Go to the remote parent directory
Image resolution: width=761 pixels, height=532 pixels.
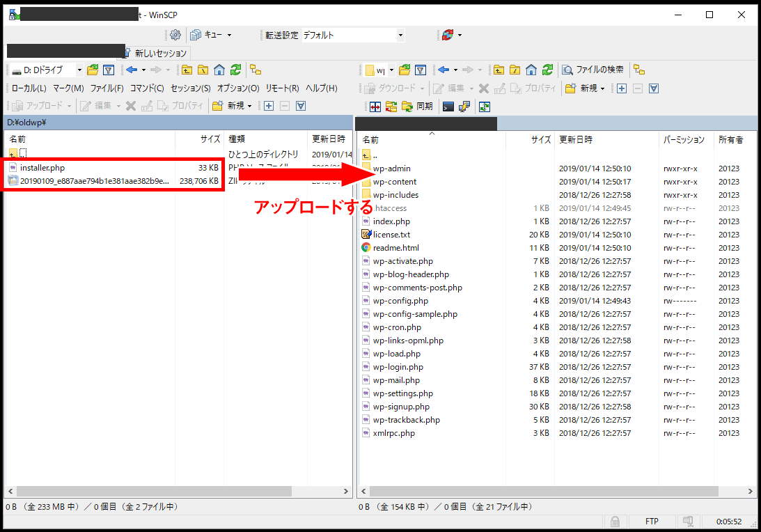(x=498, y=70)
